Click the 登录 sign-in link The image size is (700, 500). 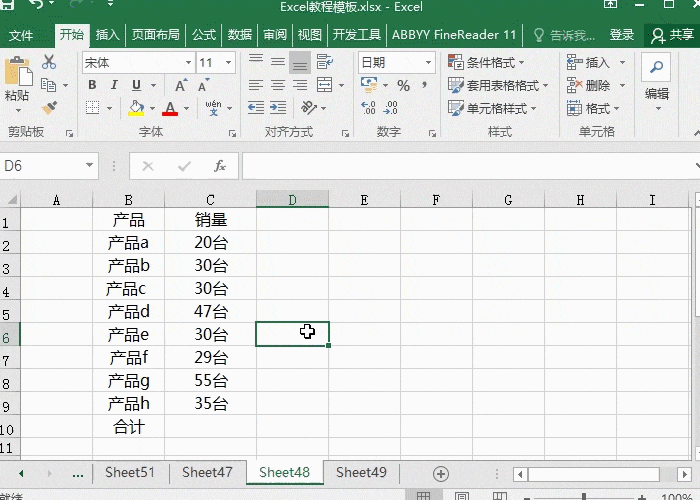(x=622, y=35)
